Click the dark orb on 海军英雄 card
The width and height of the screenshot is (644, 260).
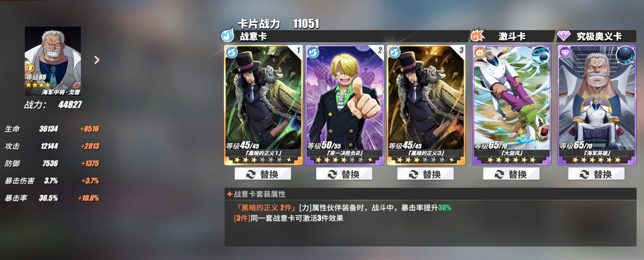point(625,55)
